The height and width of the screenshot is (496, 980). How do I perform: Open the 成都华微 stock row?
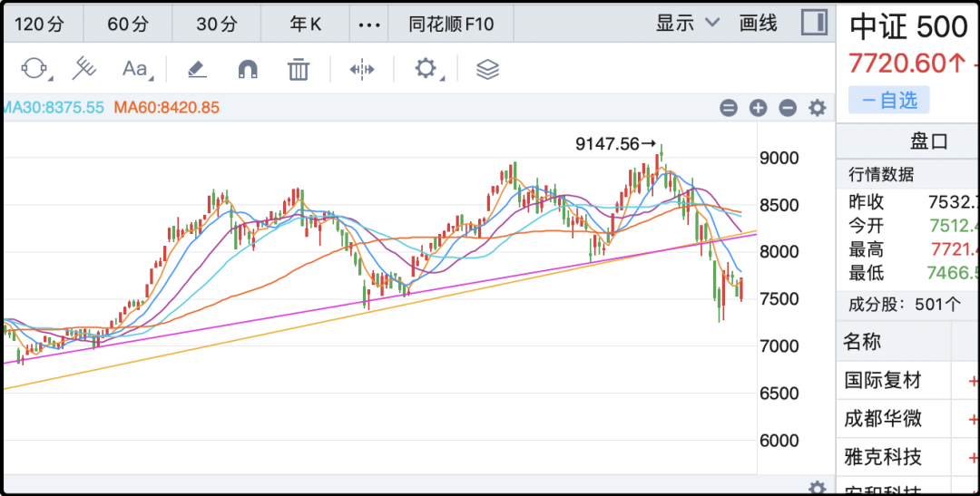coord(908,419)
